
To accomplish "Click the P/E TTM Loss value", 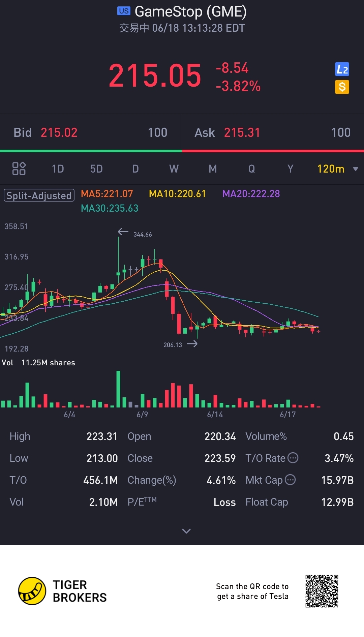I will pyautogui.click(x=225, y=502).
